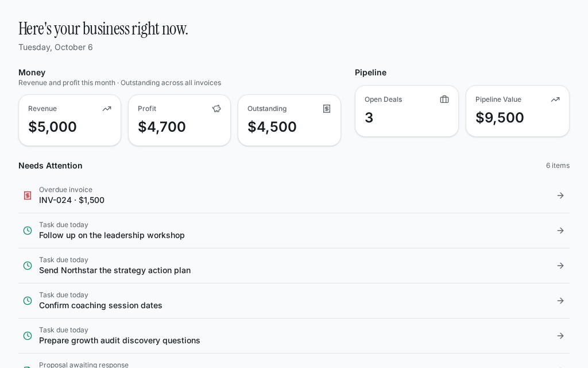The image size is (588, 368).
Task: Open Northstar action plan task via arrow
Action: [x=560, y=266]
